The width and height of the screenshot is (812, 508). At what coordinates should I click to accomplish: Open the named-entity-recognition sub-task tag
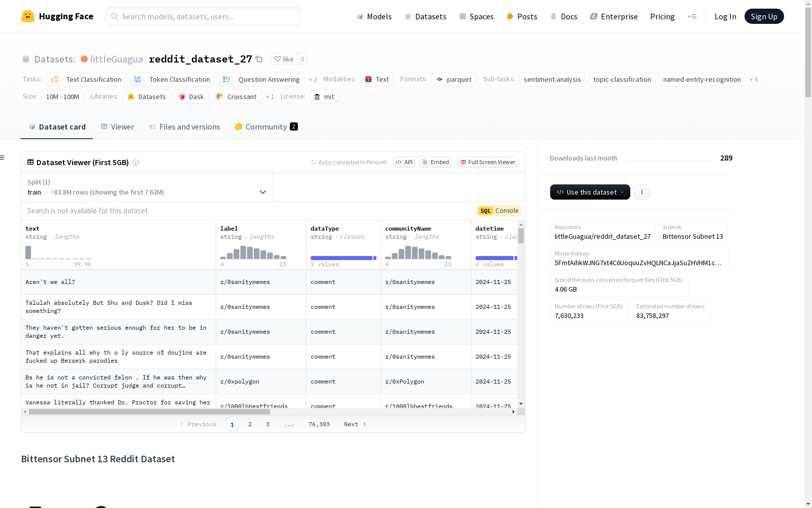[702, 79]
